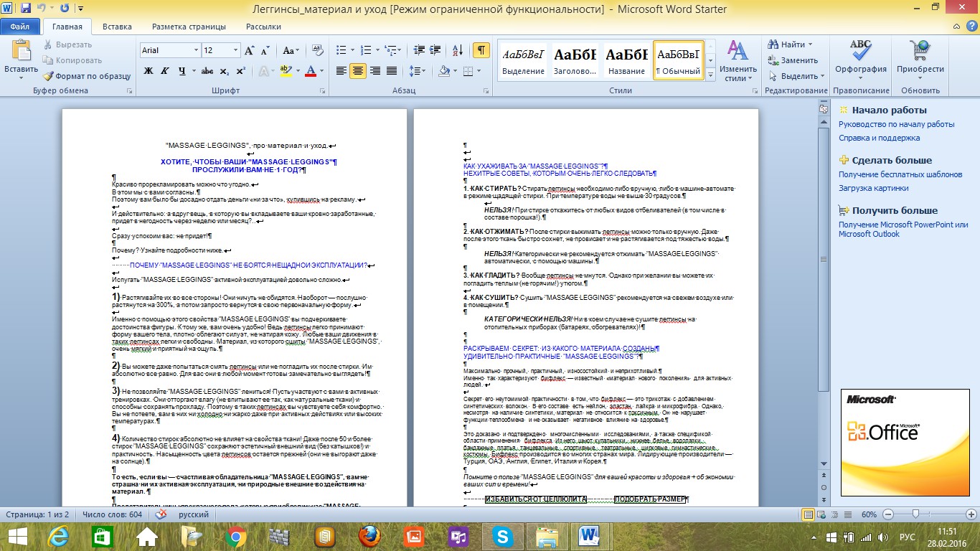Open the font name dropdown (Arial)

click(196, 51)
